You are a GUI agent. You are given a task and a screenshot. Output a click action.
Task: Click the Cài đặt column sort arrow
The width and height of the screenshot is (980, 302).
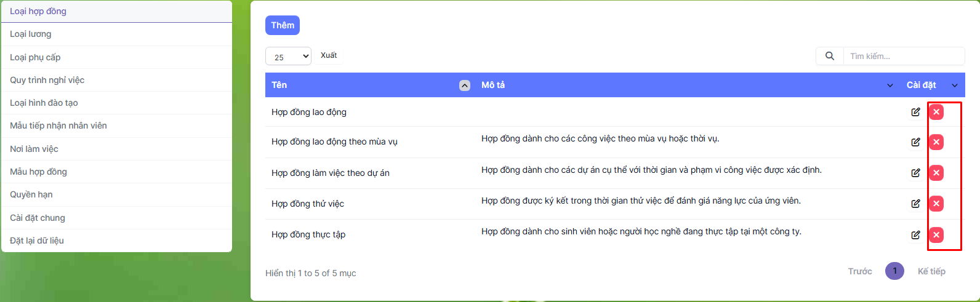pyautogui.click(x=955, y=85)
